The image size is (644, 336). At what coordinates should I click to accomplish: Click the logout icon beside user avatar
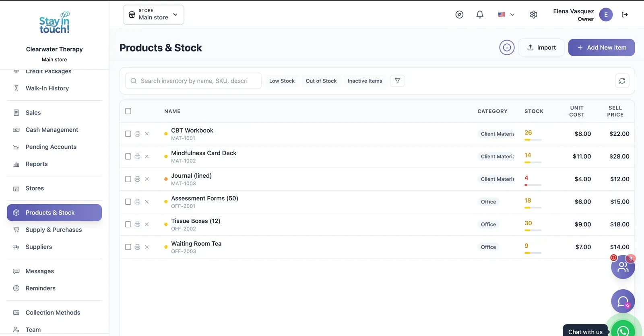(625, 15)
